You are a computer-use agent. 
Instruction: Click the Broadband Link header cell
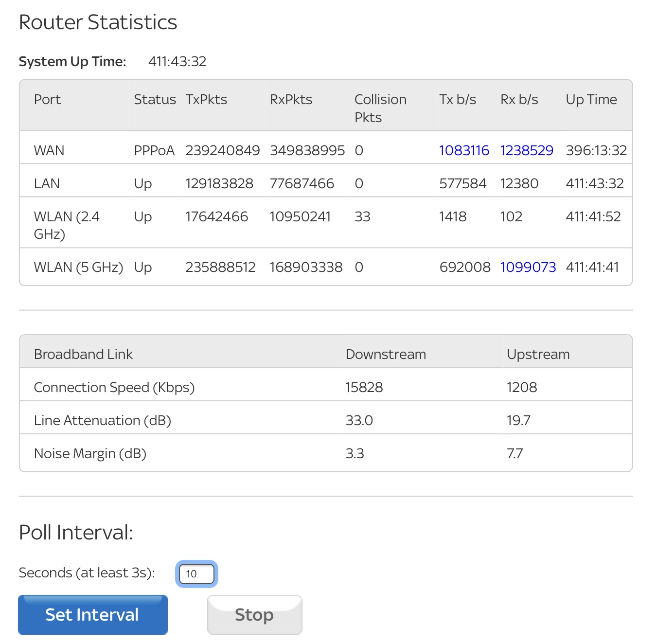click(x=83, y=354)
